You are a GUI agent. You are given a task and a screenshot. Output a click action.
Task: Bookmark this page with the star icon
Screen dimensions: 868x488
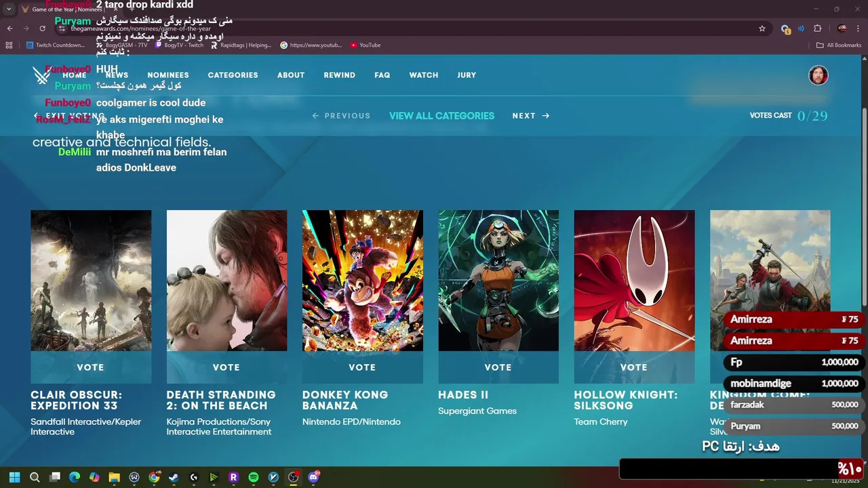click(762, 28)
